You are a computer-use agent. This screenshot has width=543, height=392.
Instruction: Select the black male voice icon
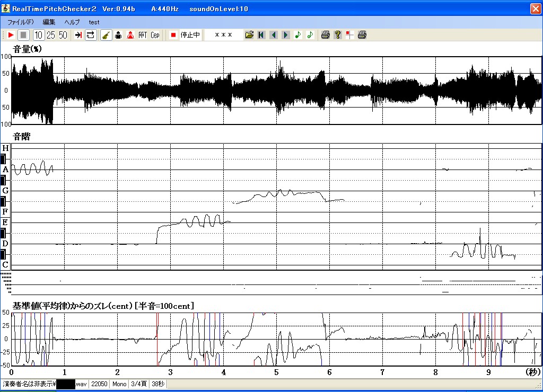tap(118, 35)
